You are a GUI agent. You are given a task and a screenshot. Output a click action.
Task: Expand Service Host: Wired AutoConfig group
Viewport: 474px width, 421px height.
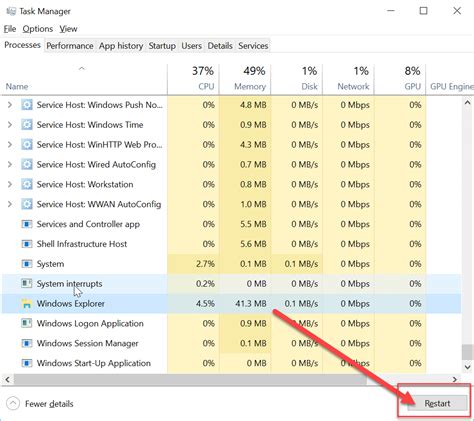[10, 164]
